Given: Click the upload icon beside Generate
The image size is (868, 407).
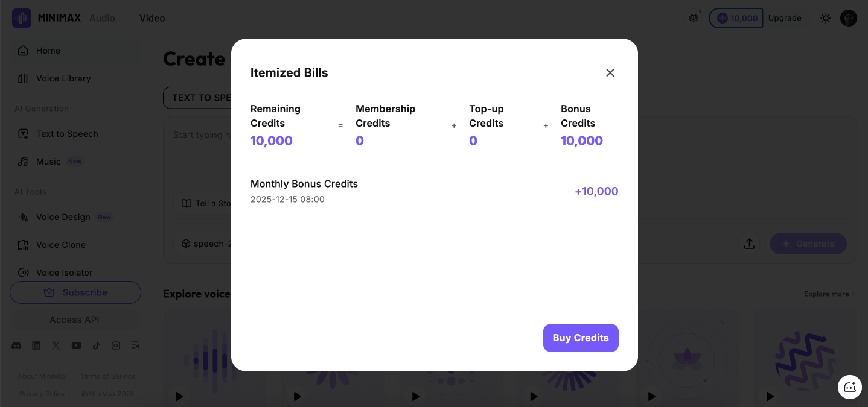Looking at the screenshot, I should [749, 244].
